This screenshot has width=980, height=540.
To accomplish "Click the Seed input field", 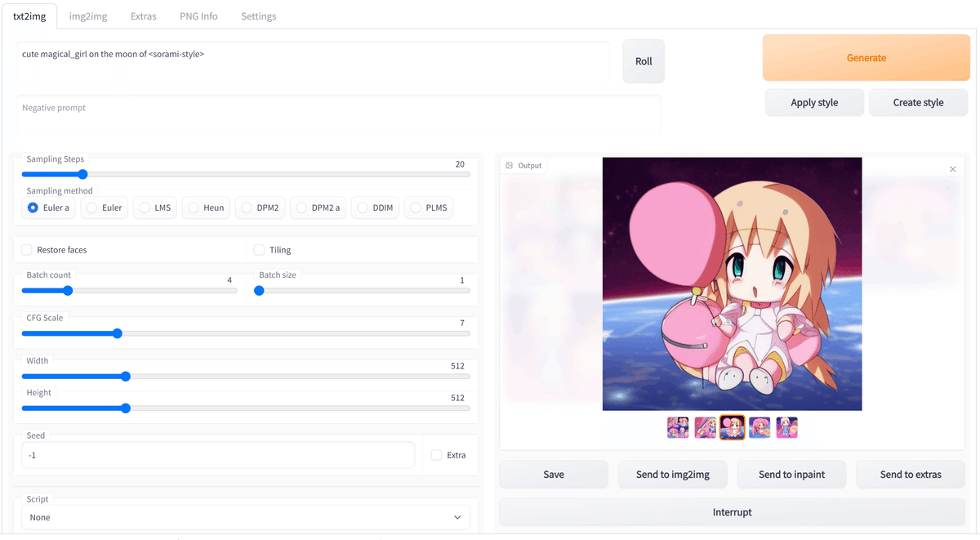I will 218,455.
